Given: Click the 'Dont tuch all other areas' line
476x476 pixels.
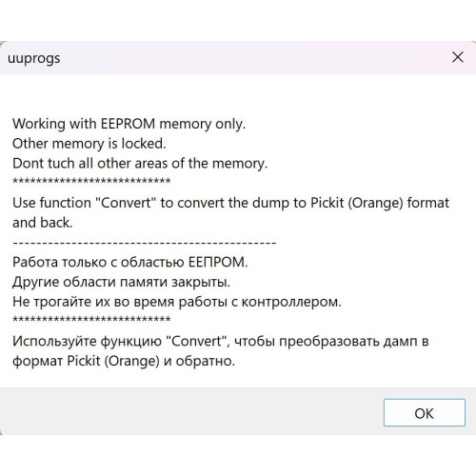Looking at the screenshot, I should pos(140,164).
